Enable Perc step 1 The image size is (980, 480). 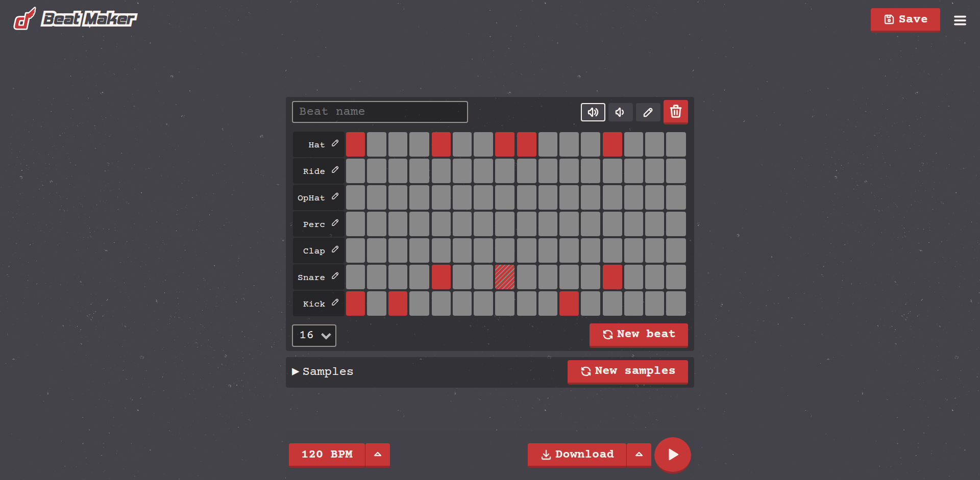(x=355, y=224)
